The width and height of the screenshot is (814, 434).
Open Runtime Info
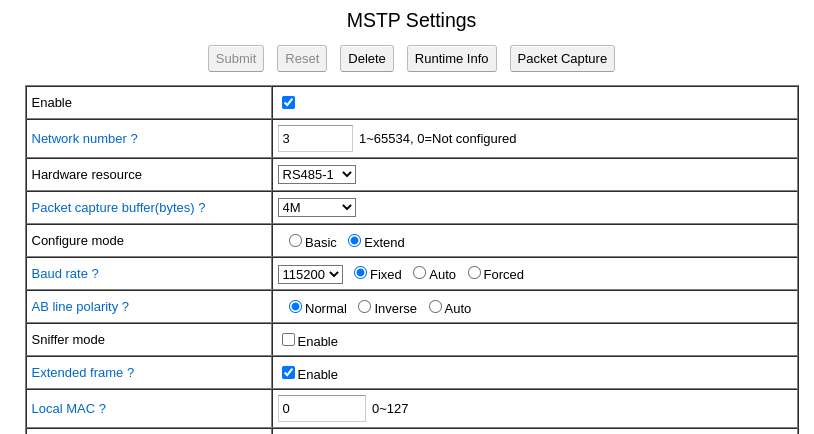pos(452,59)
